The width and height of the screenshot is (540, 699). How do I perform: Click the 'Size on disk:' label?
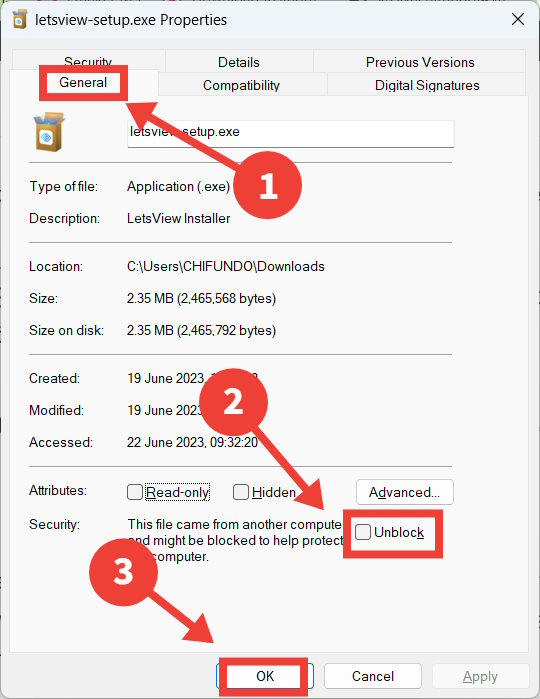click(66, 330)
